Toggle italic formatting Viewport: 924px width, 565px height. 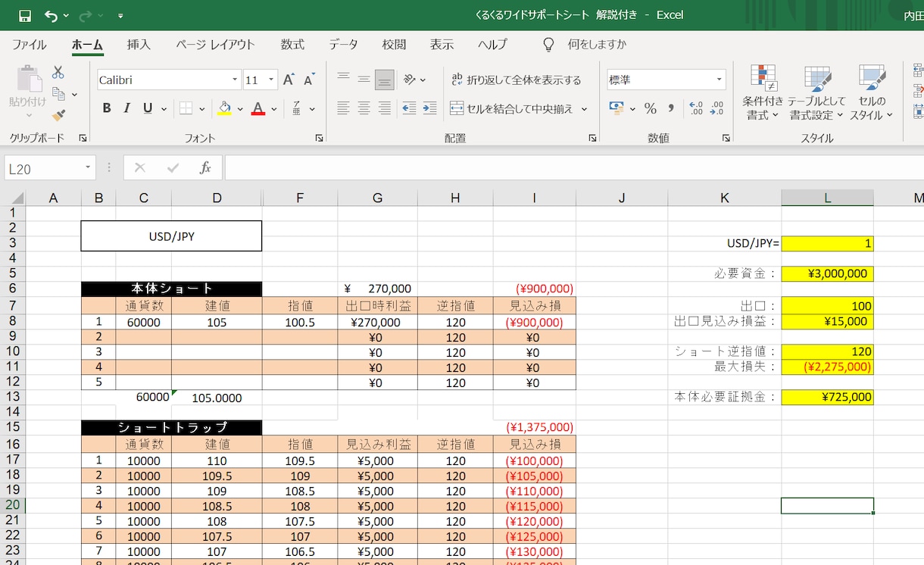(x=126, y=108)
